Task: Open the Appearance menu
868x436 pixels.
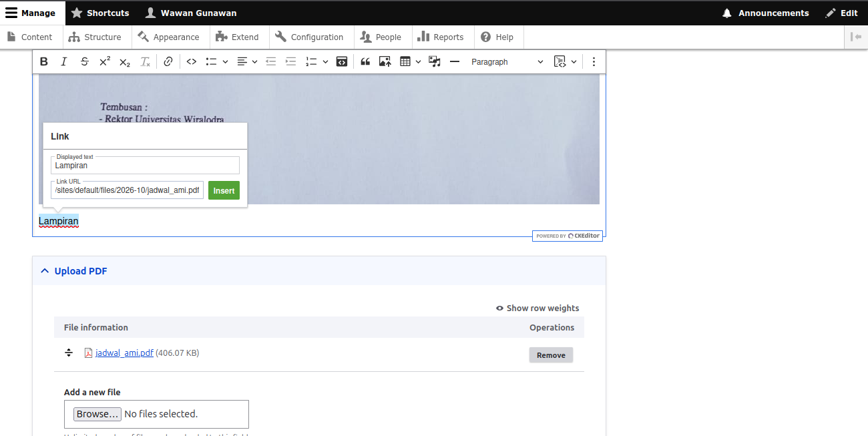Action: 170,37
